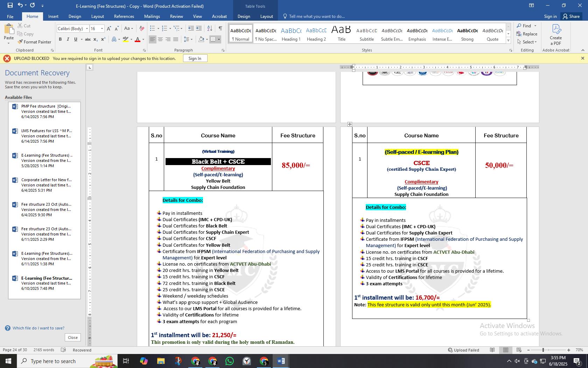Apply the Heading 1 style
588x368 pixels.
[x=291, y=34]
